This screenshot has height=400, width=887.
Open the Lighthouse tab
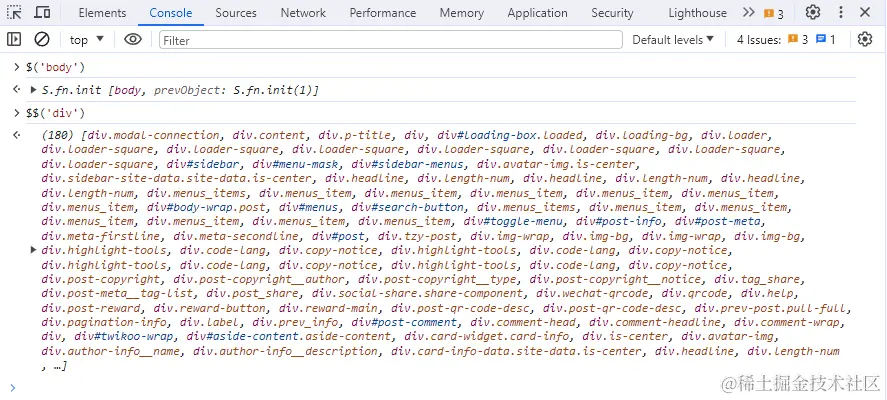pos(697,12)
